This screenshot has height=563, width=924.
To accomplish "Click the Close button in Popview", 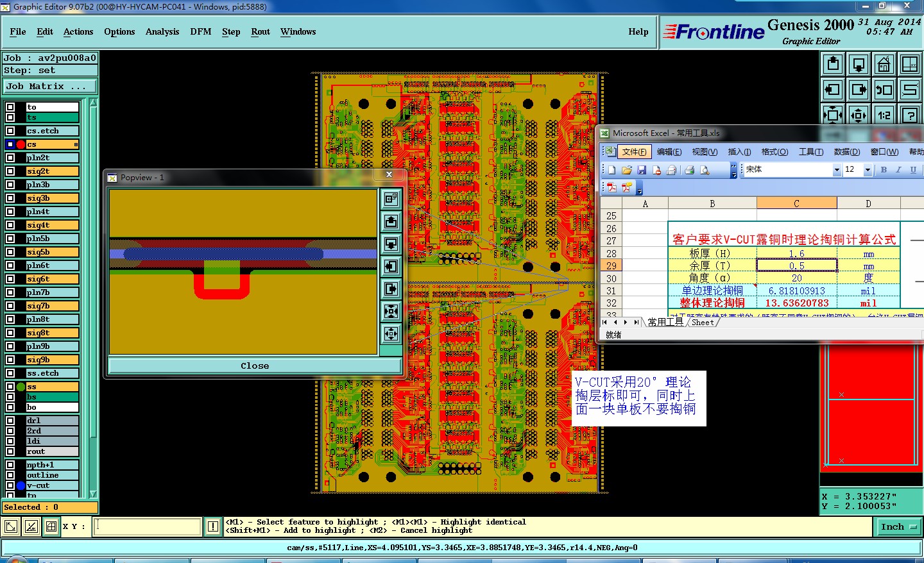I will [x=255, y=366].
